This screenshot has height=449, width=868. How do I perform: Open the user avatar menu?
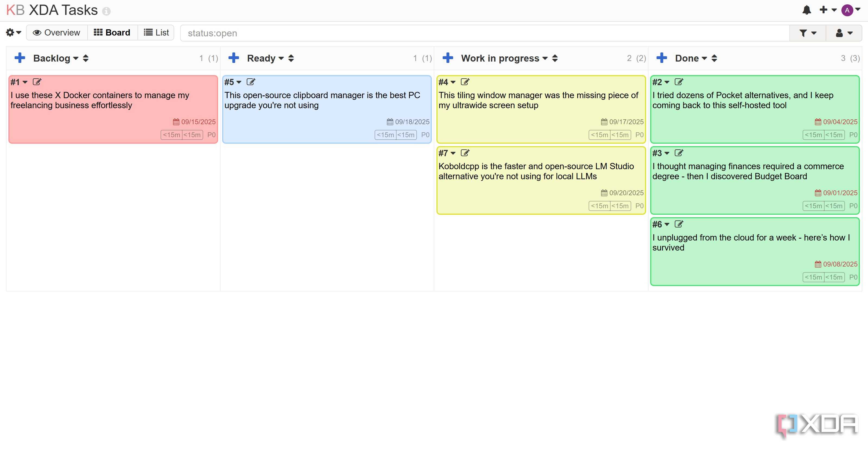point(851,10)
